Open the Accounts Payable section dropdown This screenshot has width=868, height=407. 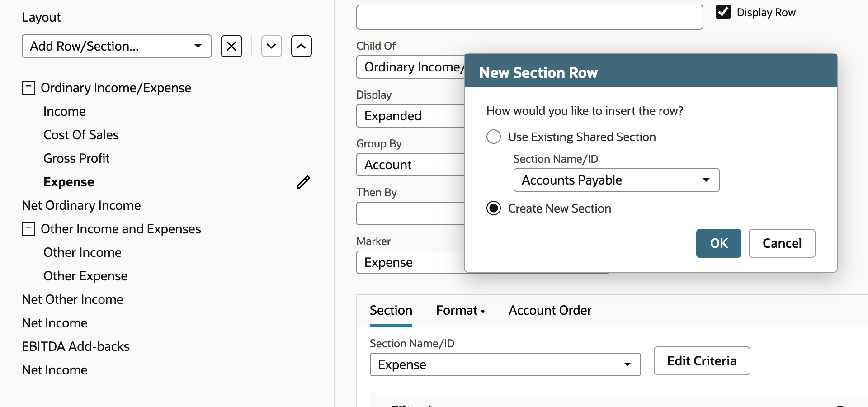616,180
